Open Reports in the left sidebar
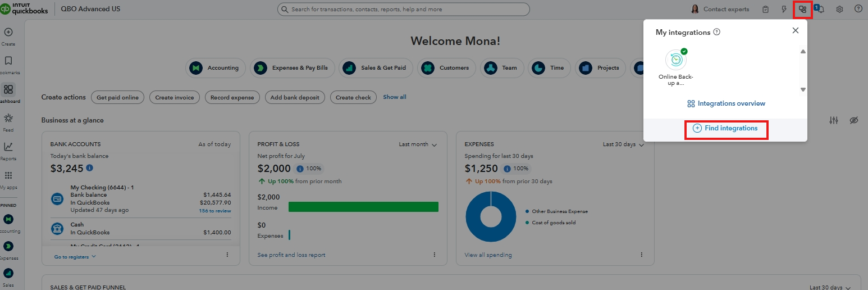The width and height of the screenshot is (868, 290). coord(8,147)
